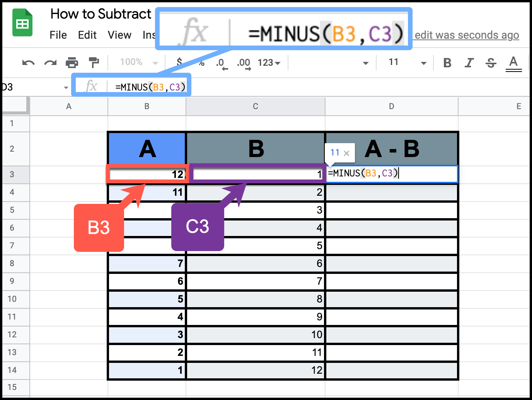Open the 100% zoom dropdown
This screenshot has width=532, height=400.
click(137, 62)
